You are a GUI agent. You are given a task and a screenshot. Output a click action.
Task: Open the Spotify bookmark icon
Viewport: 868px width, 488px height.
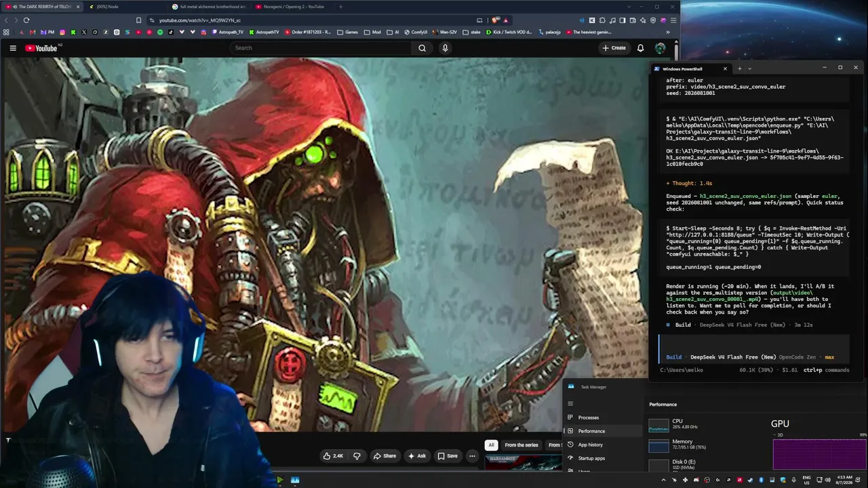point(160,32)
